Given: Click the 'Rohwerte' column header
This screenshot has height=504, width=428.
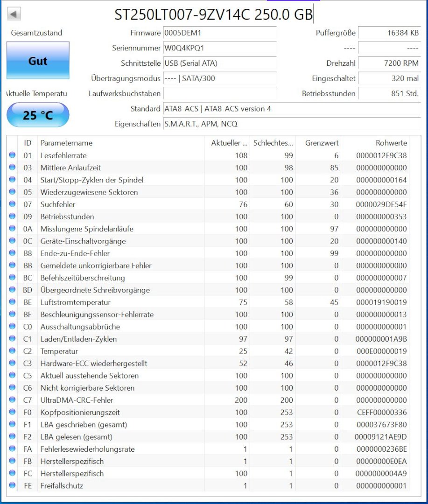Looking at the screenshot, I should [x=391, y=143].
